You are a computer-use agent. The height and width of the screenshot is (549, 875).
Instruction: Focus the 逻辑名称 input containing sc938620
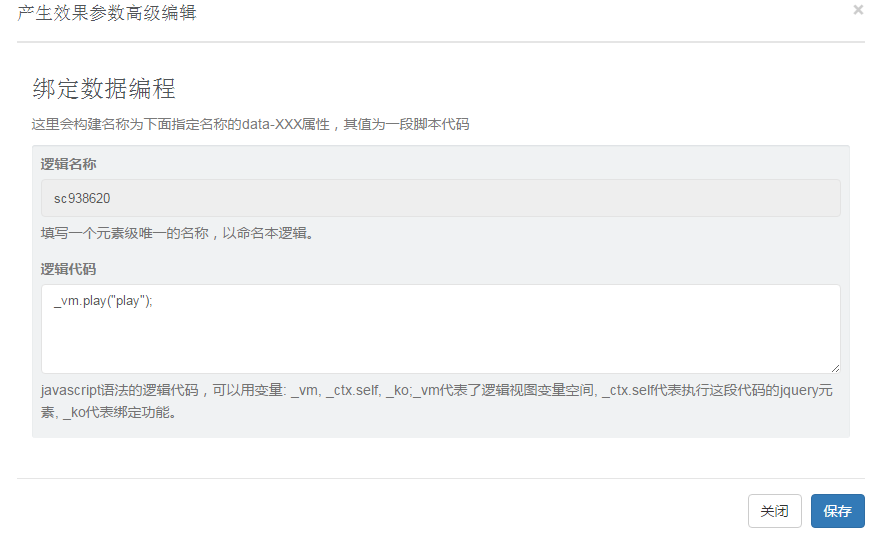pyautogui.click(x=440, y=198)
